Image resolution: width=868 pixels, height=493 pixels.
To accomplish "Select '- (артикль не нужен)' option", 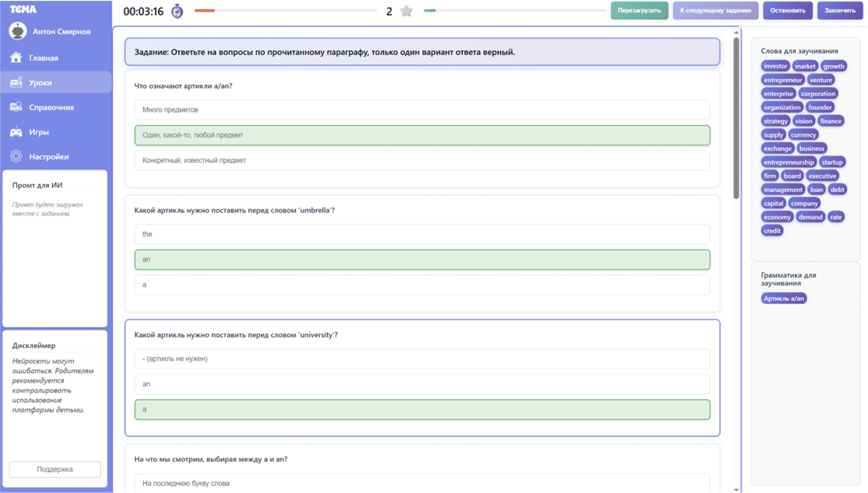I will 422,359.
